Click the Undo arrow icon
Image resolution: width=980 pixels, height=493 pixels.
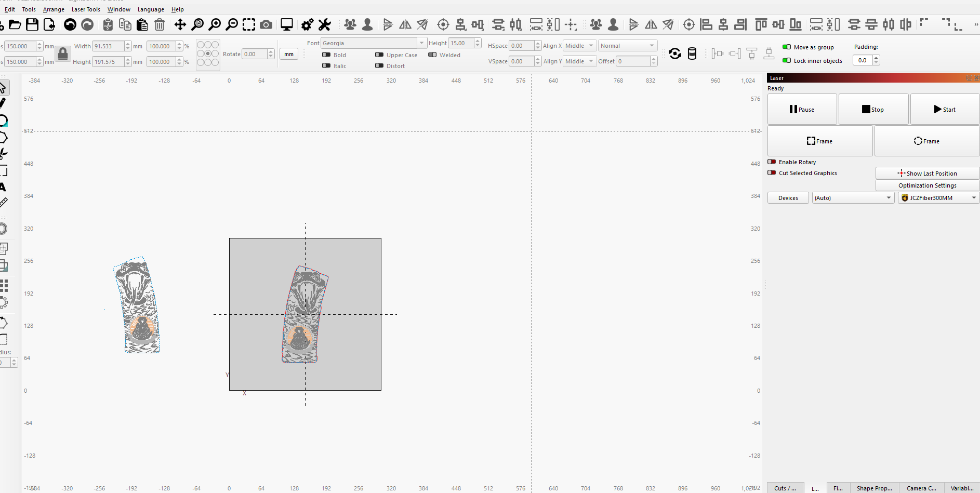70,24
